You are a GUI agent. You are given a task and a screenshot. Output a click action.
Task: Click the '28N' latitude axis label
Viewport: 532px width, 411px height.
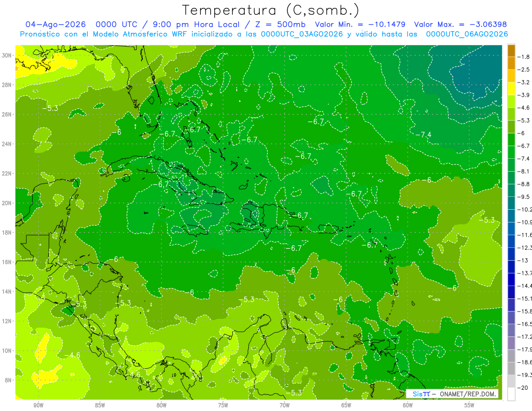point(7,85)
